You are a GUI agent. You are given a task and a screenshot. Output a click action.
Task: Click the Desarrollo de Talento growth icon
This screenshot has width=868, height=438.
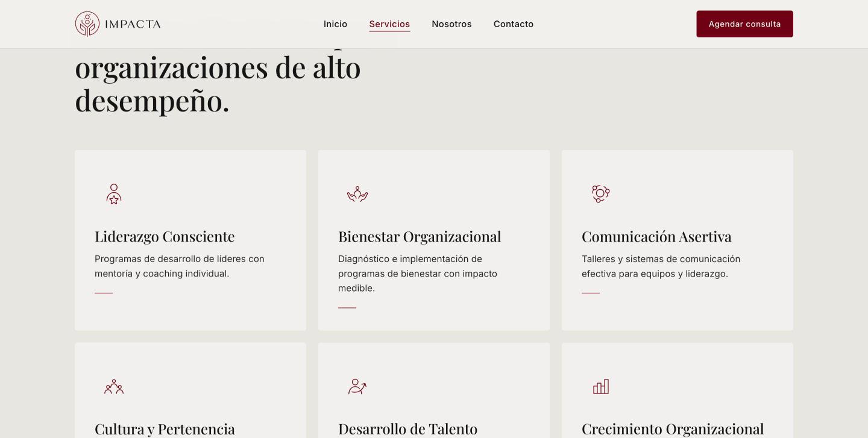pos(357,387)
